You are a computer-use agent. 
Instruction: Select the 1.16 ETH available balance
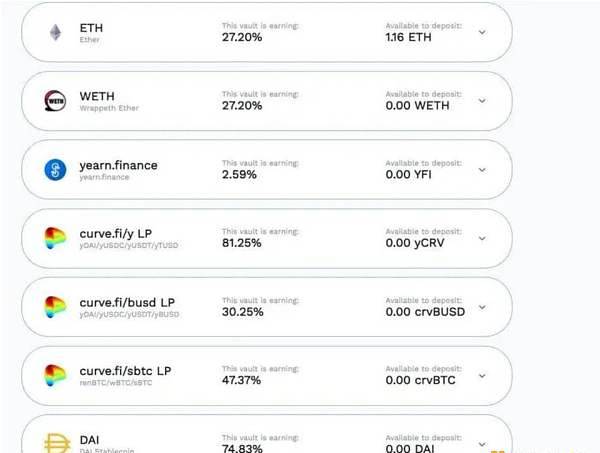(x=409, y=37)
